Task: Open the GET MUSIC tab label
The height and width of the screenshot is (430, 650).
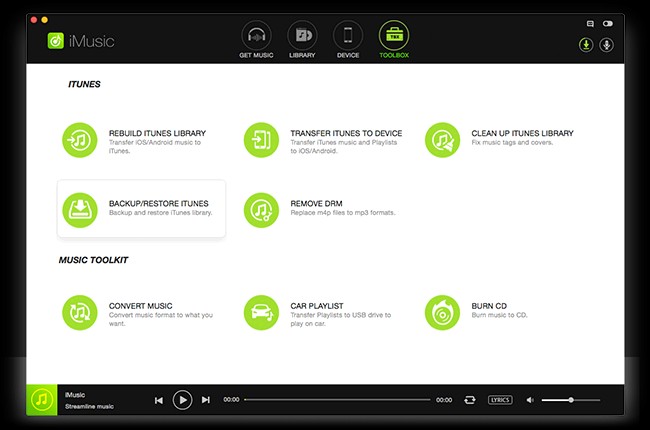Action: point(256,55)
